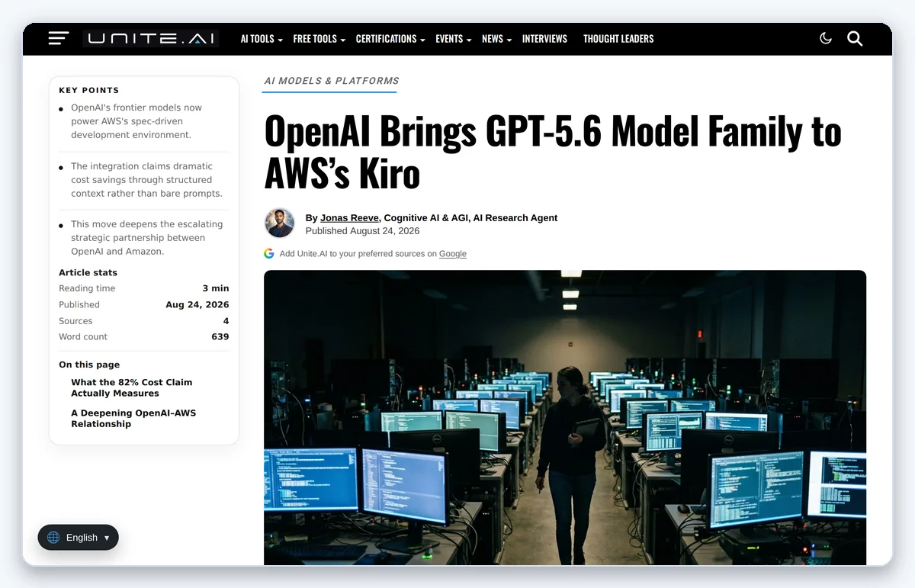Screen dimensions: 915x588
Task: Click the Word count value 639
Action: (x=220, y=336)
